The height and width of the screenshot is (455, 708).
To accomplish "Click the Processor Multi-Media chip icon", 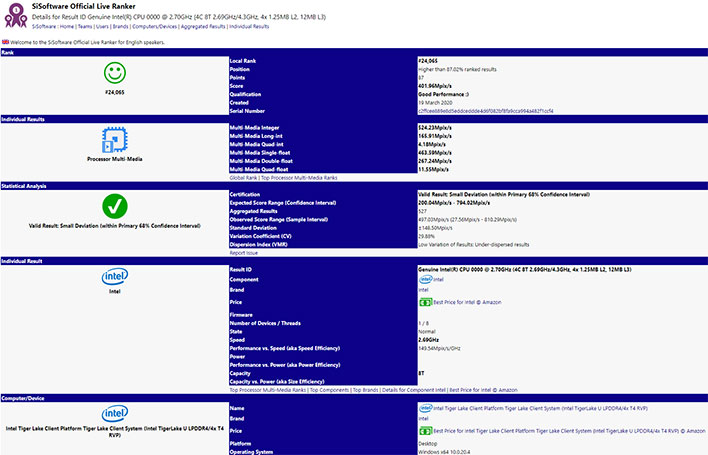I will 114,139.
